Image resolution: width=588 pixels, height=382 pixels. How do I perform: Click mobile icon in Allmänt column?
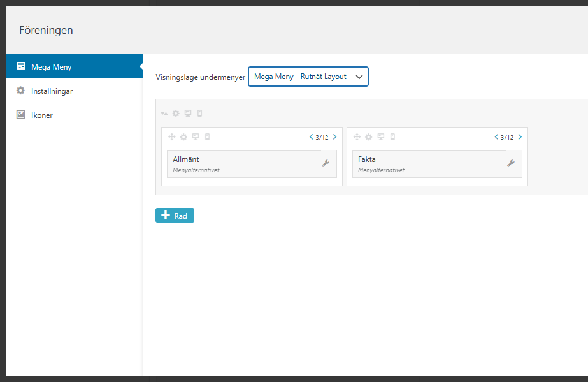(x=207, y=136)
